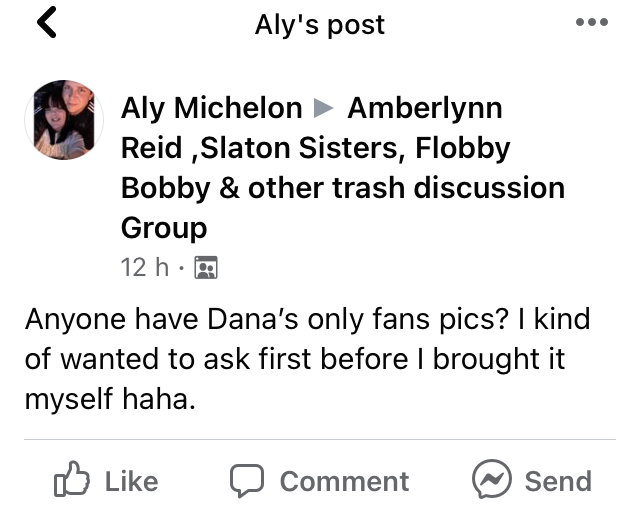Tap the back arrow icon
This screenshot has width=640, height=519.
47,22
